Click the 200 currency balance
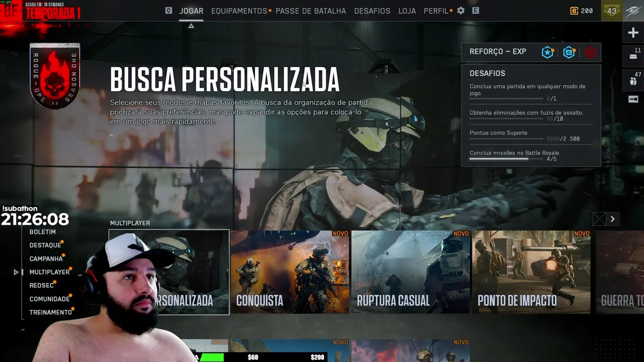Image resolution: width=644 pixels, height=362 pixels. pyautogui.click(x=587, y=11)
